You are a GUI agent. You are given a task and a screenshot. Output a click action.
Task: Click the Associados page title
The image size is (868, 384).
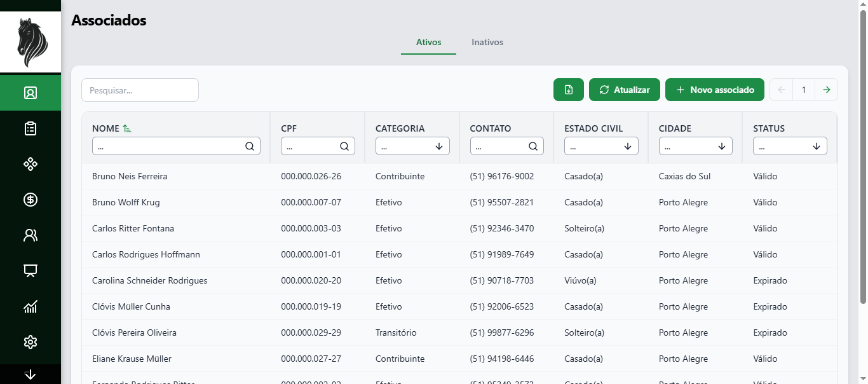[109, 20]
